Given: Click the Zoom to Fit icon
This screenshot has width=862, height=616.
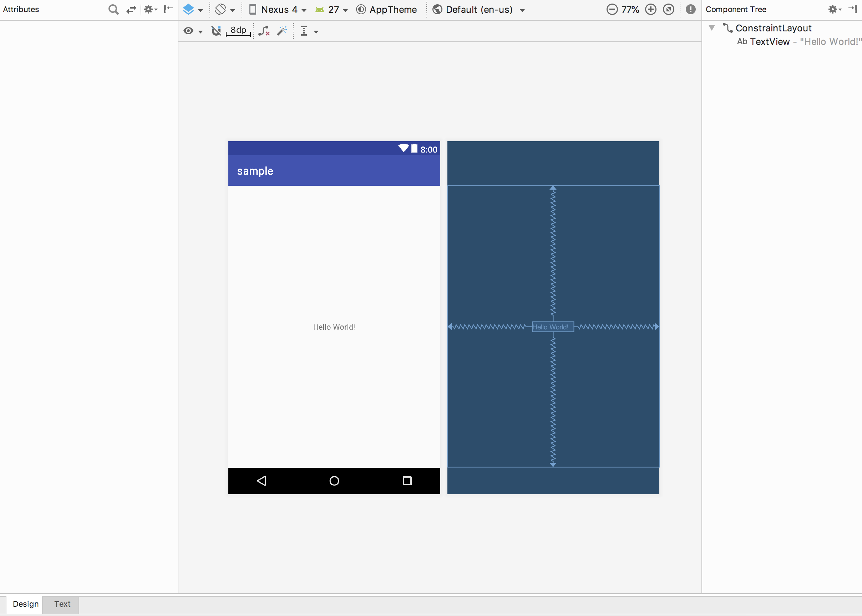Looking at the screenshot, I should click(x=668, y=10).
